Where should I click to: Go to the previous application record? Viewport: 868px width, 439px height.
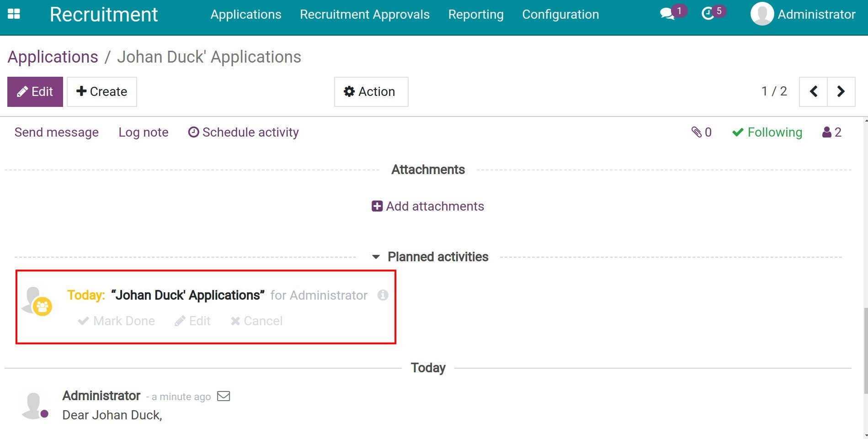coord(814,91)
